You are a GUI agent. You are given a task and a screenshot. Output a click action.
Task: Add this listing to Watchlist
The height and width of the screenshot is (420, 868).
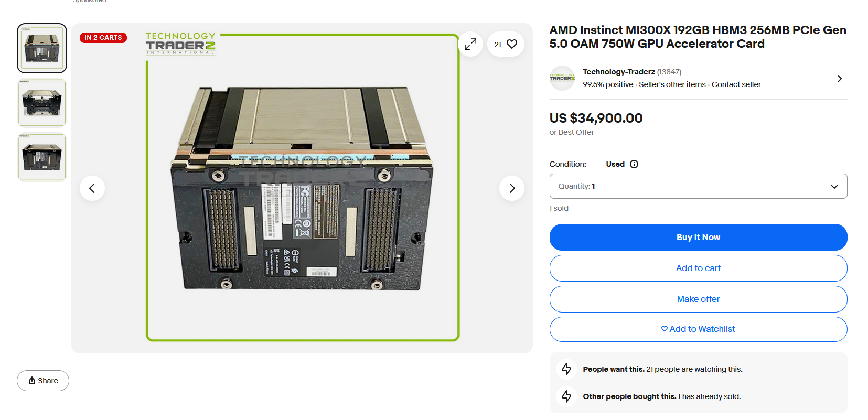pos(698,329)
